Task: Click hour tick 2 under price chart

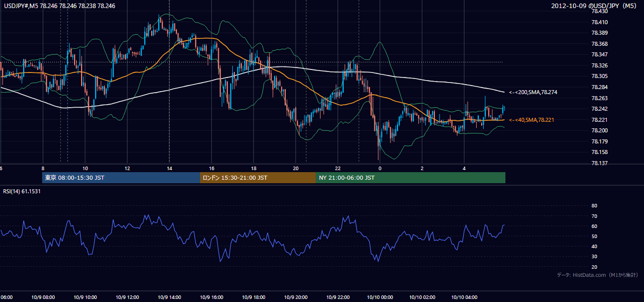Action: [422, 169]
